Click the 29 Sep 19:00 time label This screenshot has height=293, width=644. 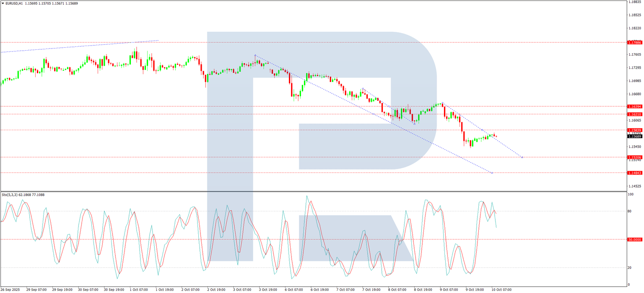pyautogui.click(x=62, y=290)
